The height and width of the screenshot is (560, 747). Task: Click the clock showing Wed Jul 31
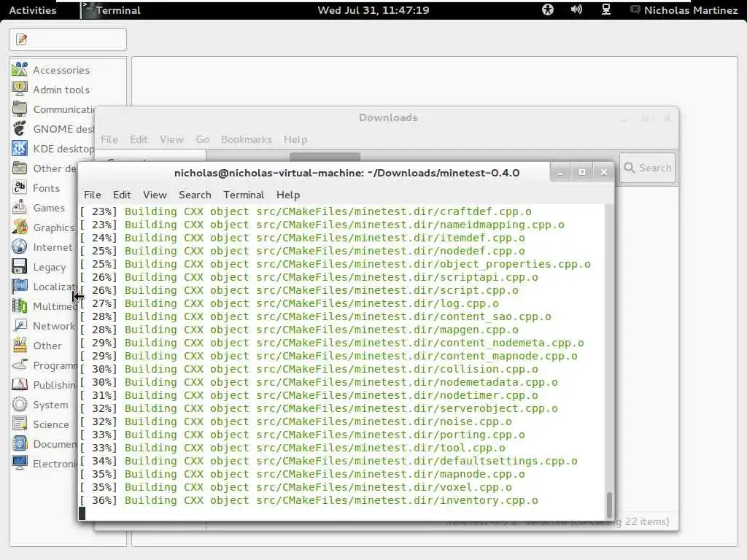(x=373, y=10)
